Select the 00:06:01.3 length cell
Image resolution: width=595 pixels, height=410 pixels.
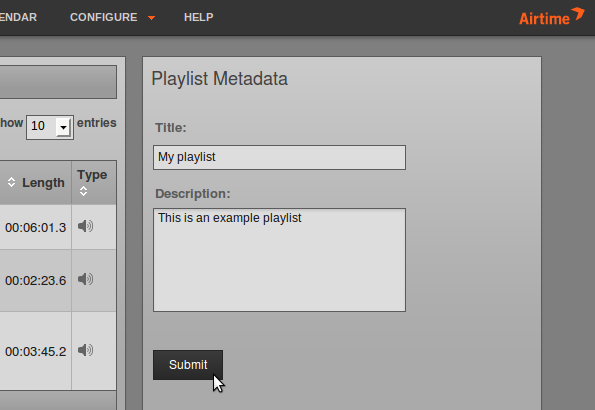pos(36,227)
